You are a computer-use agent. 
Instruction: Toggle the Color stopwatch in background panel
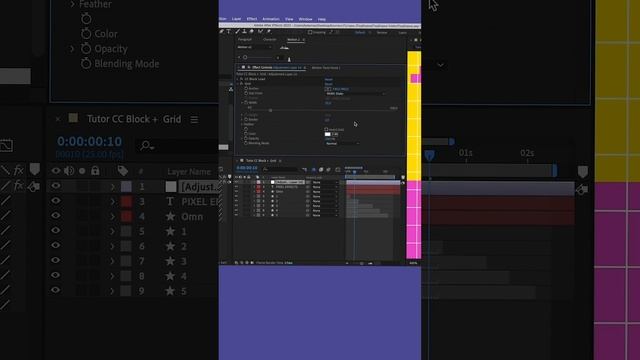click(x=86, y=33)
